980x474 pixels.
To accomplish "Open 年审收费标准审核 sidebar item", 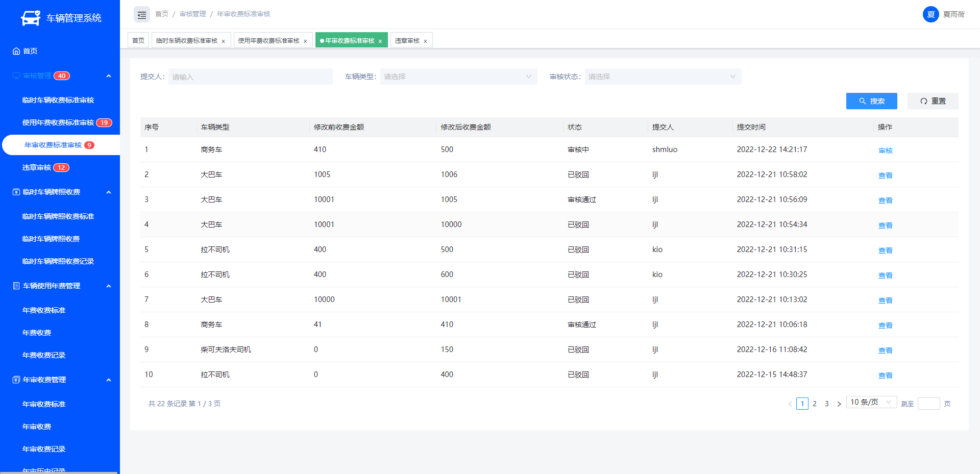I will 61,145.
